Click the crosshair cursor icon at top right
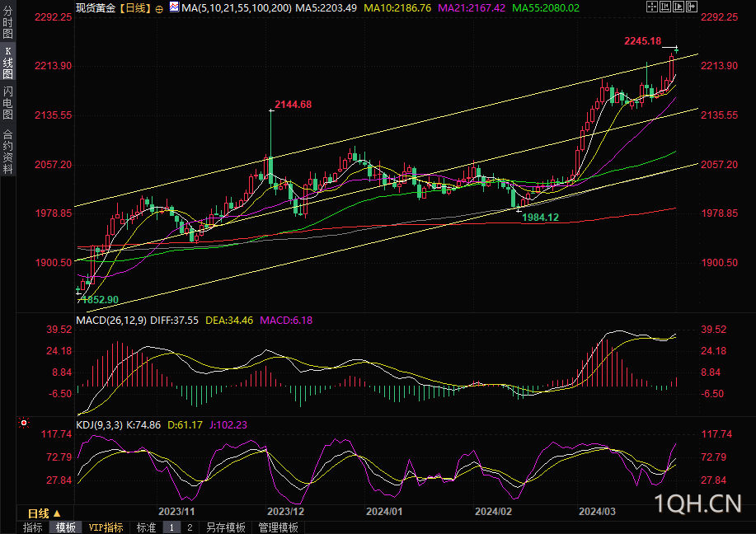This screenshot has width=756, height=534. 652,7
